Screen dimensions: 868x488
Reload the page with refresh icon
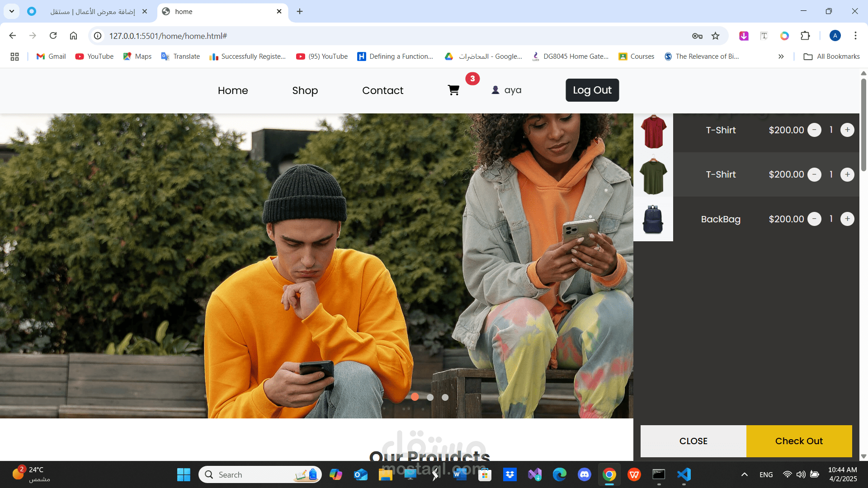[x=53, y=36]
